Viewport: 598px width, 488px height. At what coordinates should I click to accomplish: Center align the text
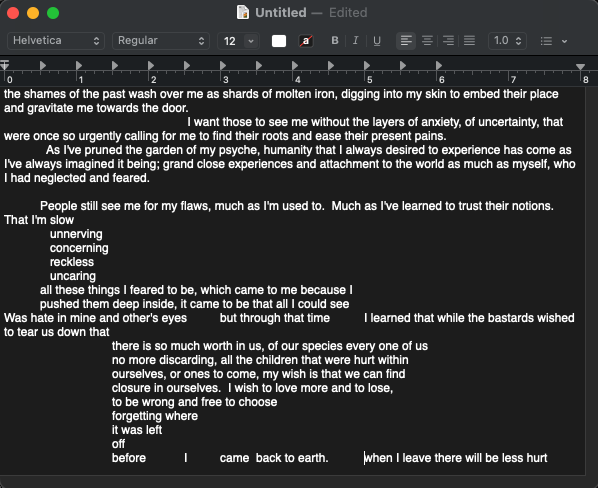(427, 40)
